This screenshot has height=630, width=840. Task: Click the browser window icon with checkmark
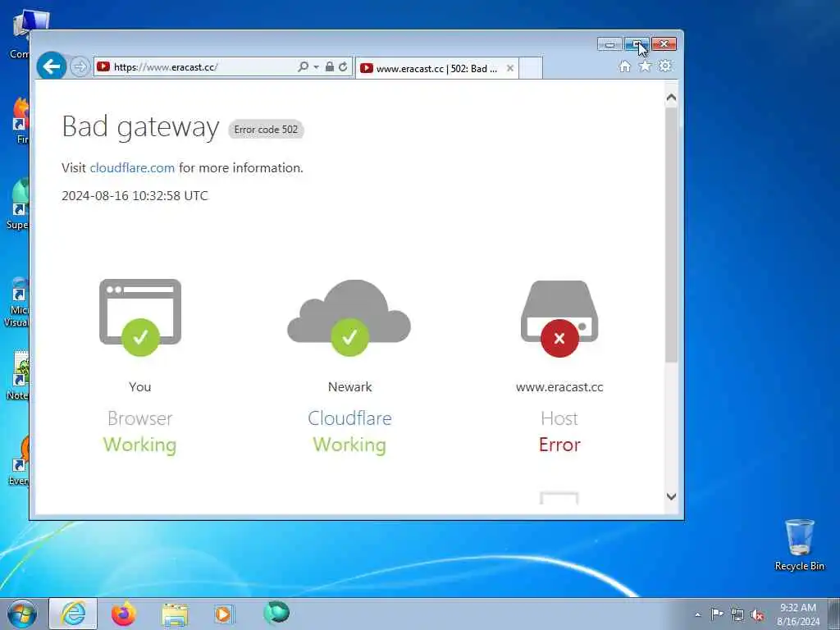140,317
